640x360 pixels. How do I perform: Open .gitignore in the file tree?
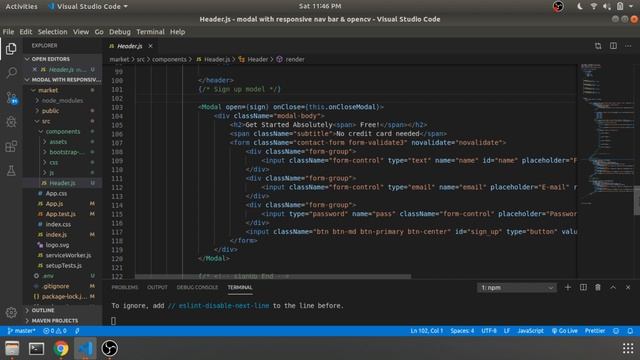[x=57, y=286]
